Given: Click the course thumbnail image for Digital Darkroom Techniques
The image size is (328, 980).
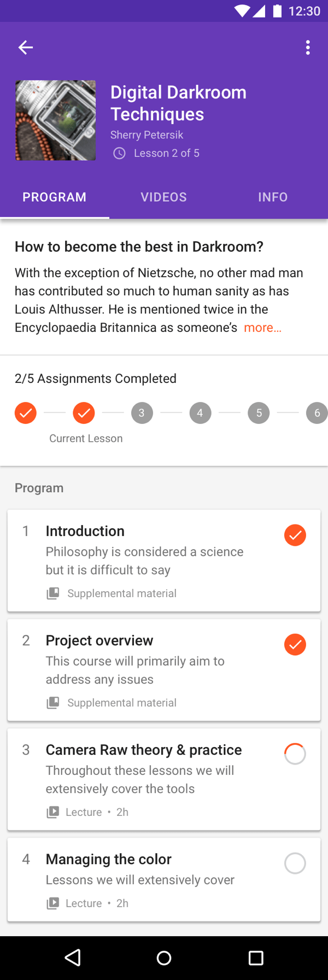Looking at the screenshot, I should tap(55, 120).
